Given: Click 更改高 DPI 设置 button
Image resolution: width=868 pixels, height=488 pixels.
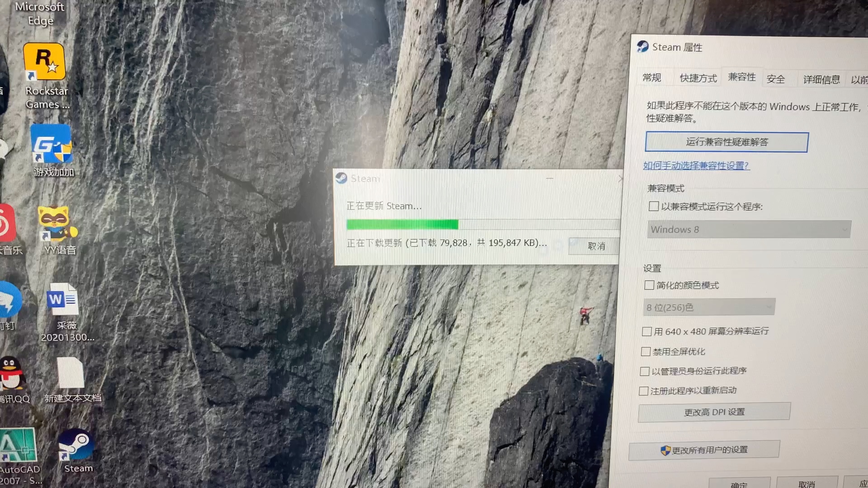Looking at the screenshot, I should click(712, 413).
